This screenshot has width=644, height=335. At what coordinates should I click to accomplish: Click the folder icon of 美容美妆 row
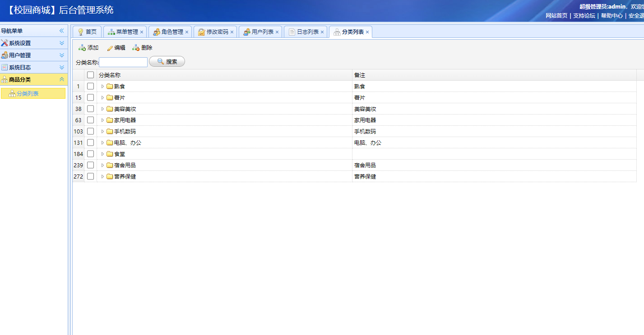[x=110, y=109]
